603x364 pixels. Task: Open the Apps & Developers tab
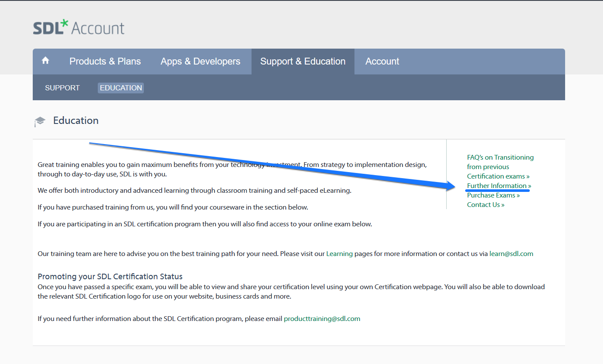coord(200,61)
